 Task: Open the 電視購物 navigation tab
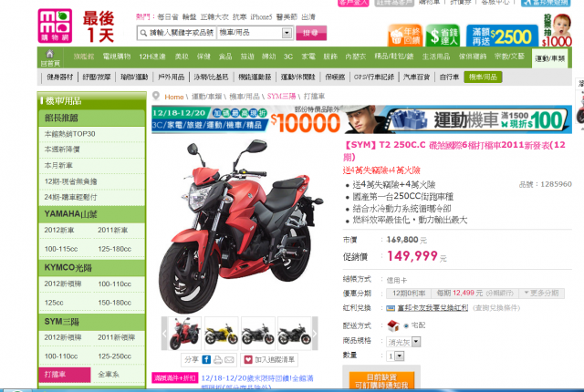pos(117,57)
